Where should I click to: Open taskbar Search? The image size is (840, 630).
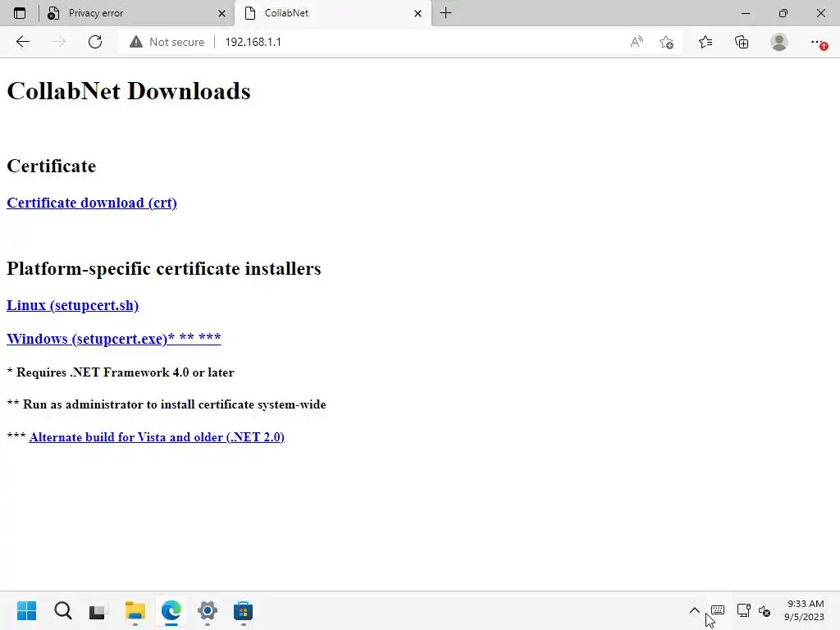coord(62,610)
